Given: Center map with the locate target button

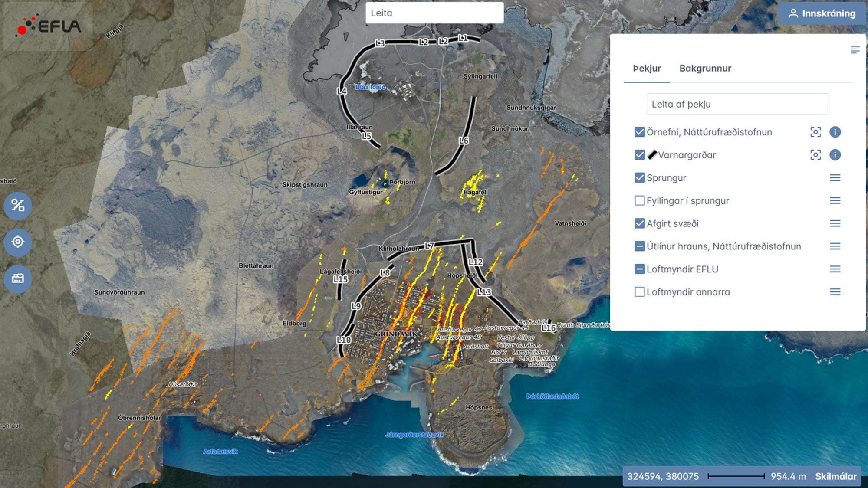Looking at the screenshot, I should (x=18, y=242).
